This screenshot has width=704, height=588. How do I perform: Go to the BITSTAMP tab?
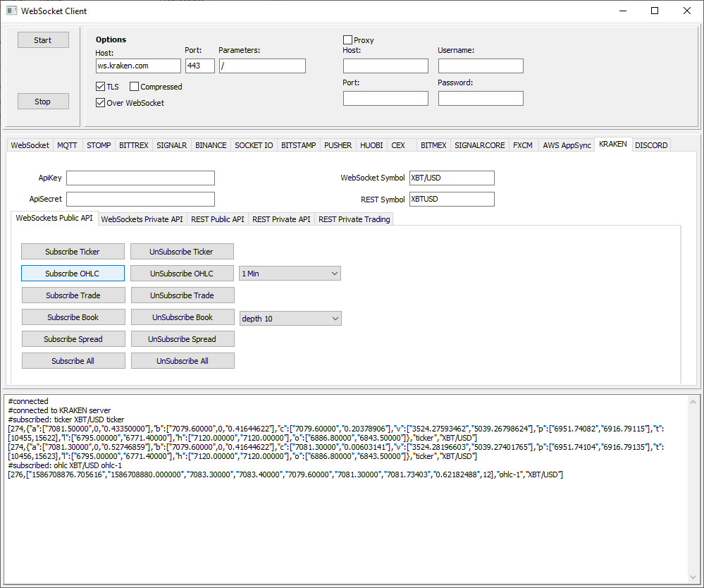(299, 145)
